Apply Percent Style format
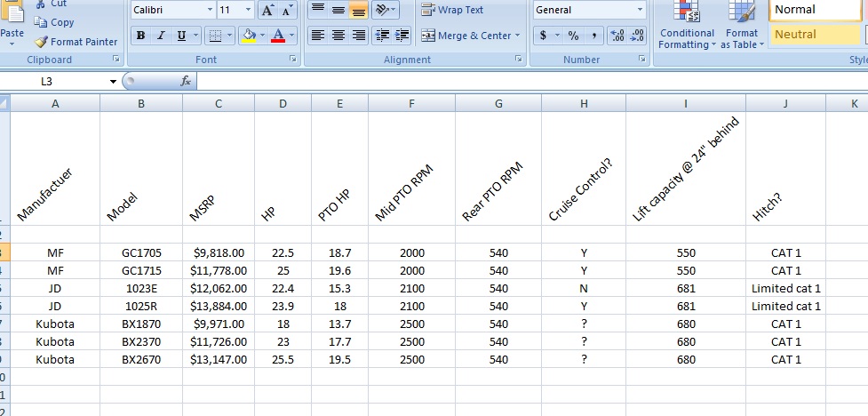This screenshot has width=868, height=416. click(574, 36)
